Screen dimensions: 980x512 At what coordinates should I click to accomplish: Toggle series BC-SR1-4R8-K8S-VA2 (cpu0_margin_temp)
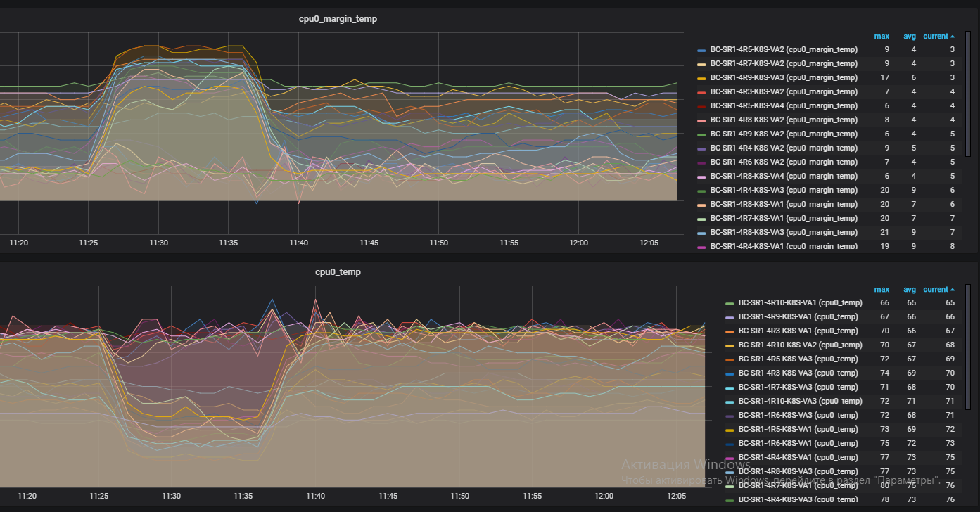tap(784, 120)
